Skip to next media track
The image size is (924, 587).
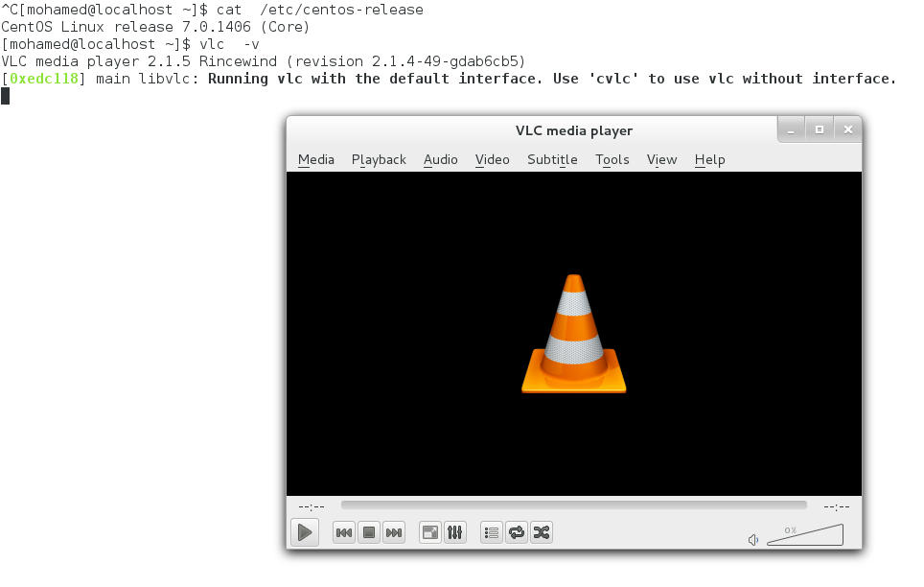(394, 532)
